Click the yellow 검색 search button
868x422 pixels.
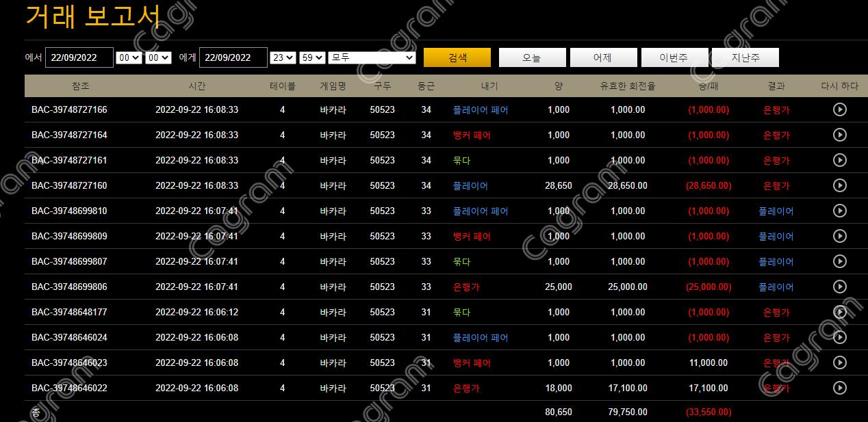[457, 57]
